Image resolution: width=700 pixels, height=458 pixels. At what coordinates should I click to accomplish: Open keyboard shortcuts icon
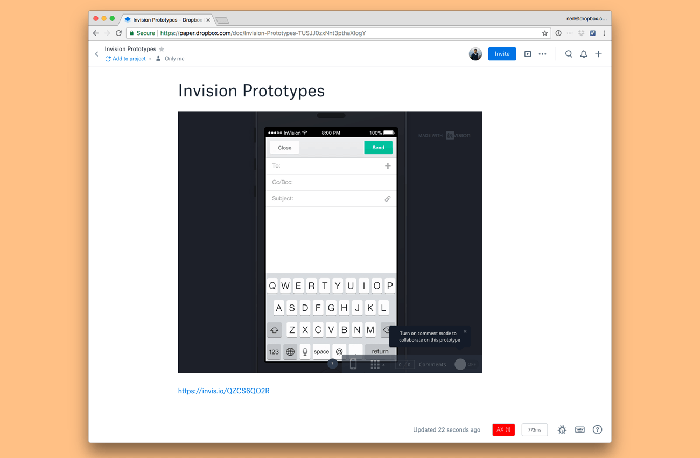pyautogui.click(x=579, y=430)
